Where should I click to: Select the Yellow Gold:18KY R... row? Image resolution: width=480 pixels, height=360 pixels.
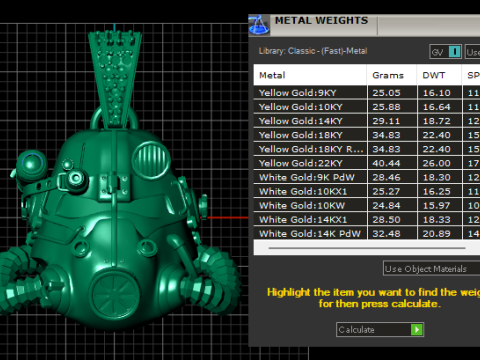(x=367, y=149)
